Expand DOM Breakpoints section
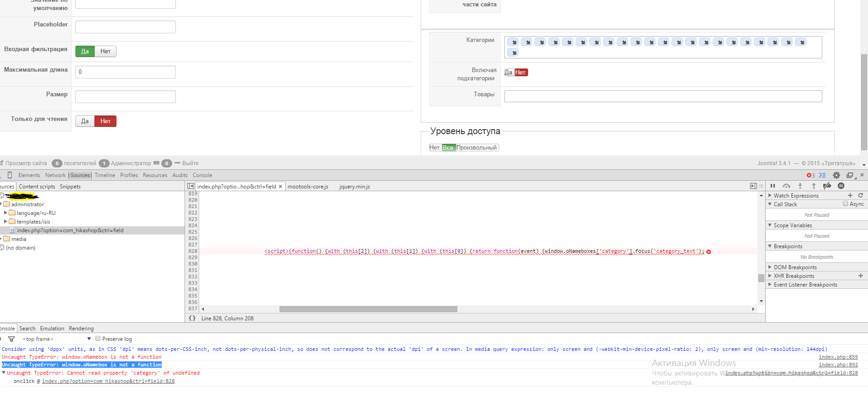 tap(770, 267)
